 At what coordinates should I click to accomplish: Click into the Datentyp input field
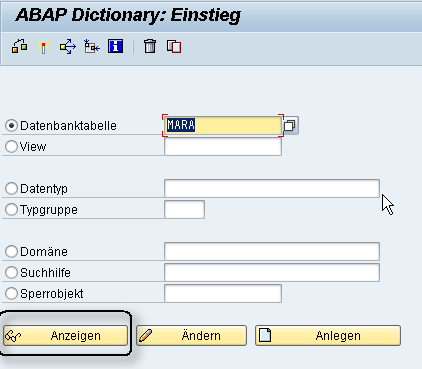[x=272, y=188]
